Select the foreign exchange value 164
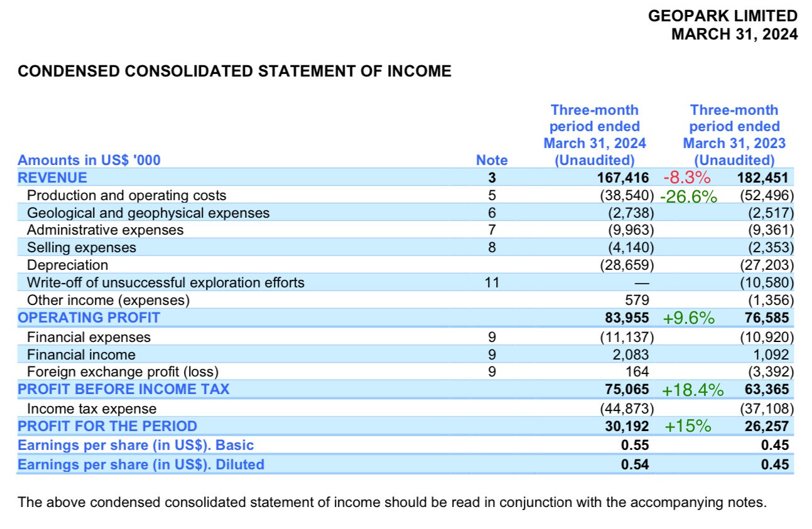 click(x=637, y=371)
